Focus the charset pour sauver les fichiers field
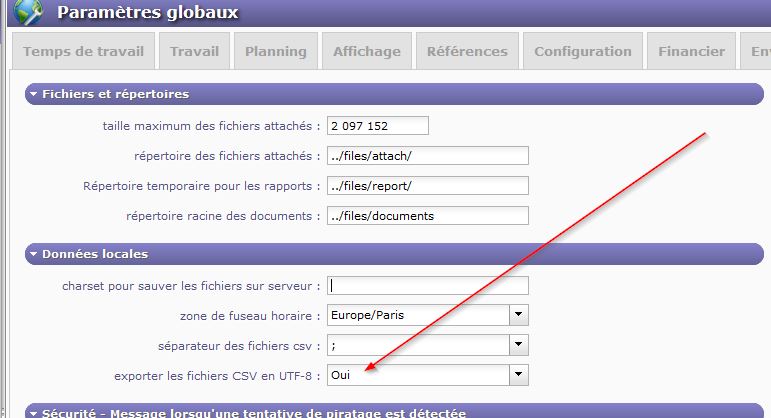This screenshot has height=418, width=771. tap(428, 286)
